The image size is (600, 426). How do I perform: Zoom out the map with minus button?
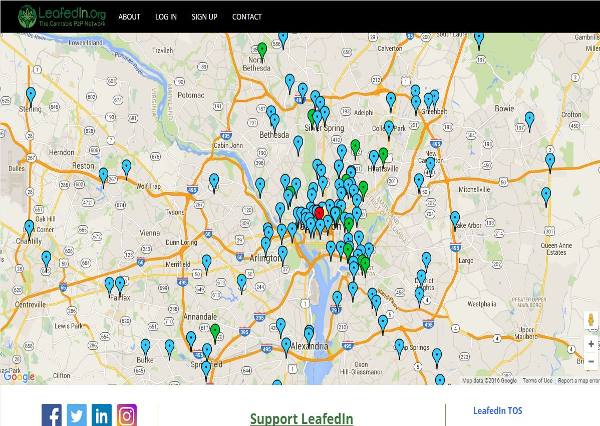click(x=591, y=361)
